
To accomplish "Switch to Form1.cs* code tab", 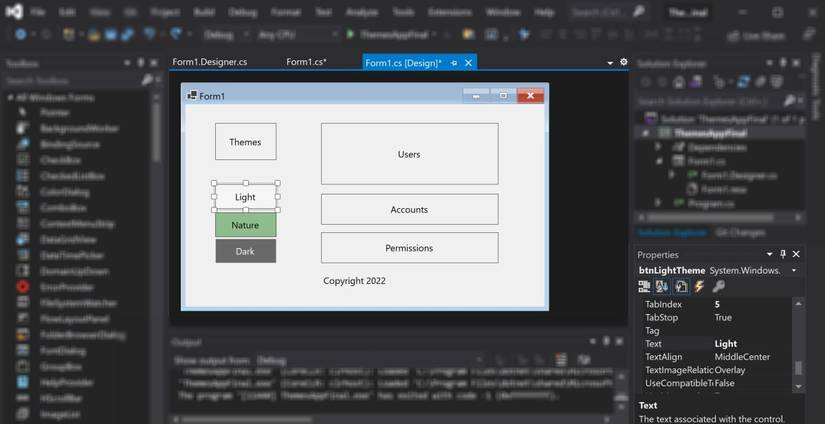I will [306, 62].
